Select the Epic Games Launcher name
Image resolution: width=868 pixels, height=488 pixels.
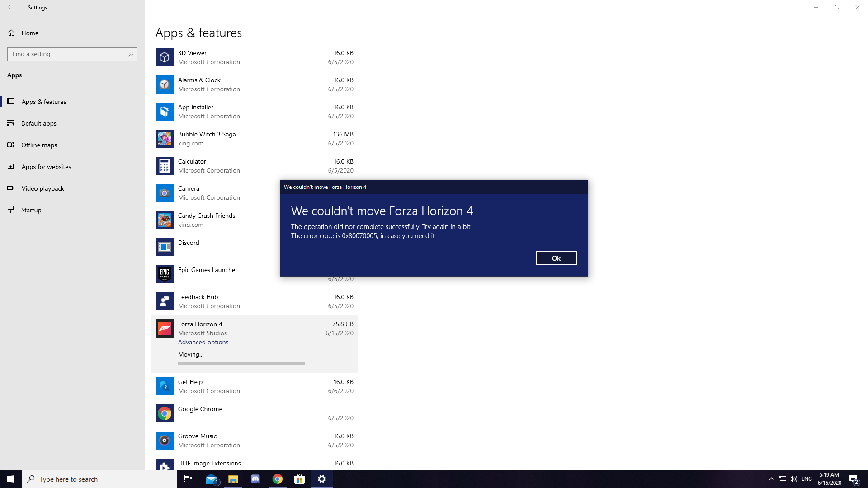tap(208, 270)
